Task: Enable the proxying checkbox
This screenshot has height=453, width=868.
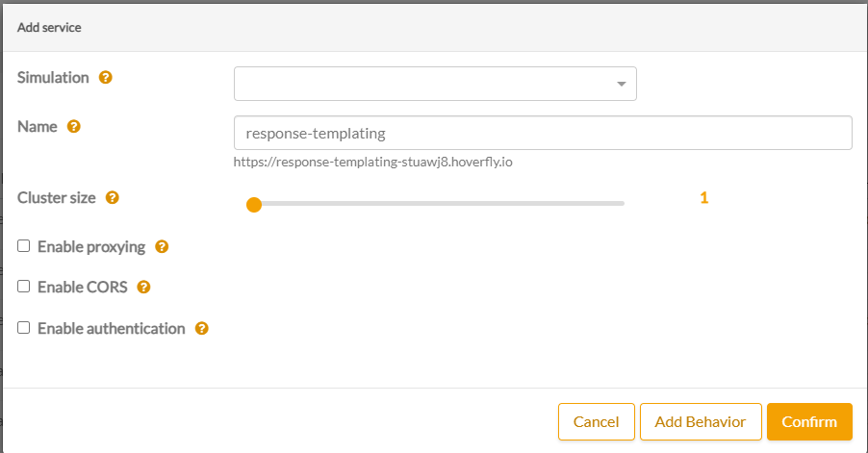Action: [24, 246]
